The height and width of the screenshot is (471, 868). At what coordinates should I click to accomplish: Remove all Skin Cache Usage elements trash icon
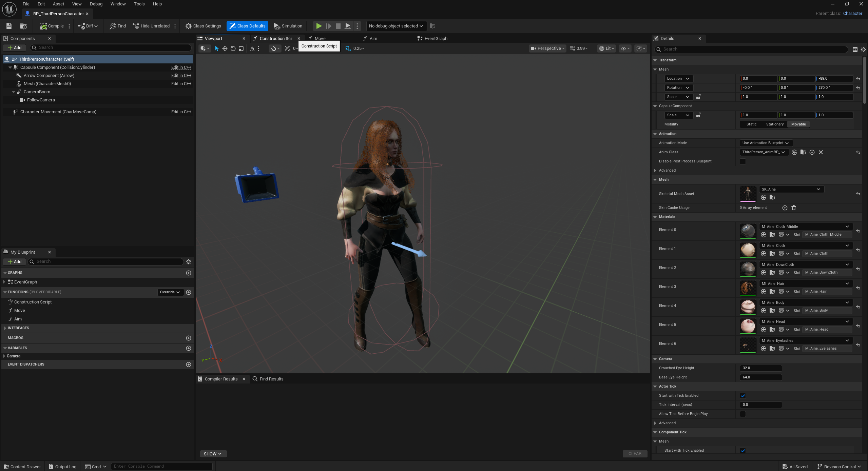(x=794, y=208)
